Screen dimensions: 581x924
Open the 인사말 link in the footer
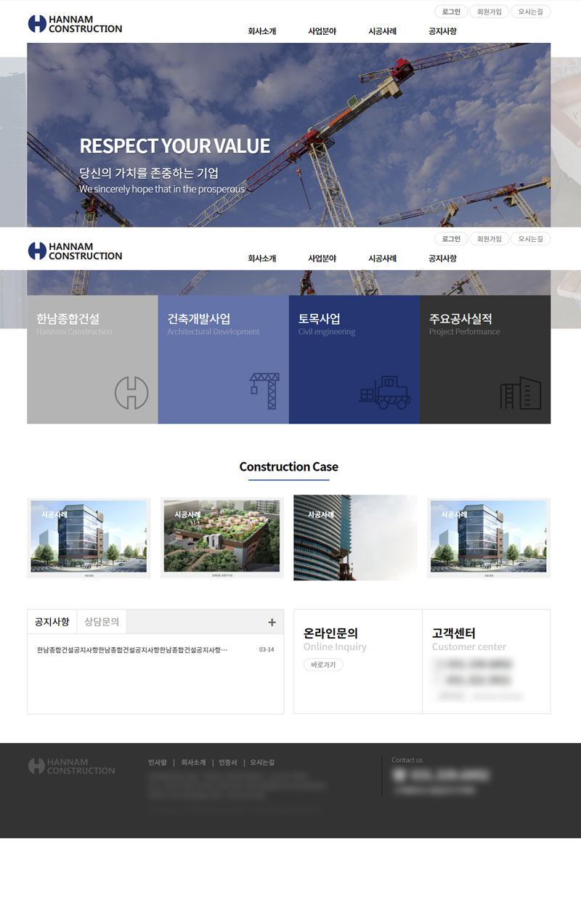[x=157, y=763]
